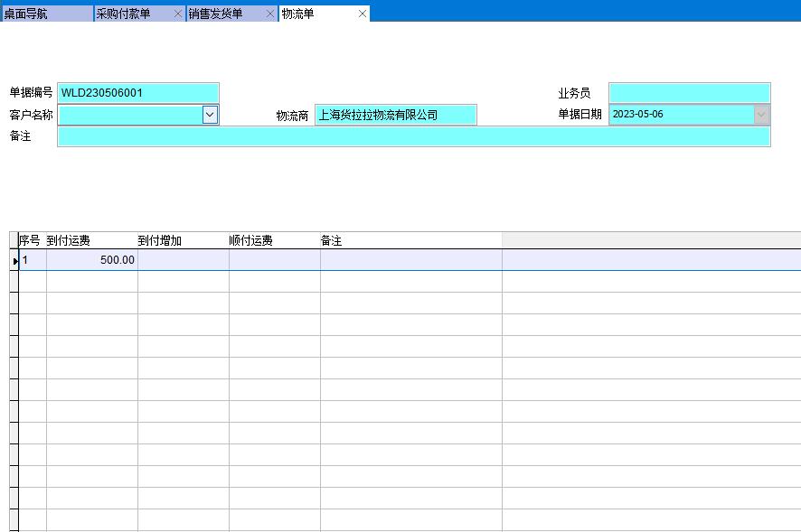The image size is (801, 532).
Task: Focus the 物流商 field
Action: tap(395, 115)
